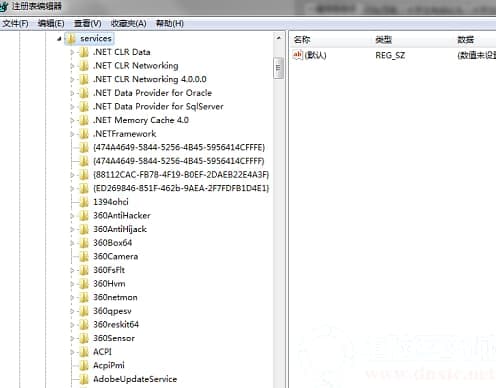Image resolution: width=496 pixels, height=388 pixels.
Task: Click the .NET CLR Data folder icon
Action: click(x=84, y=52)
